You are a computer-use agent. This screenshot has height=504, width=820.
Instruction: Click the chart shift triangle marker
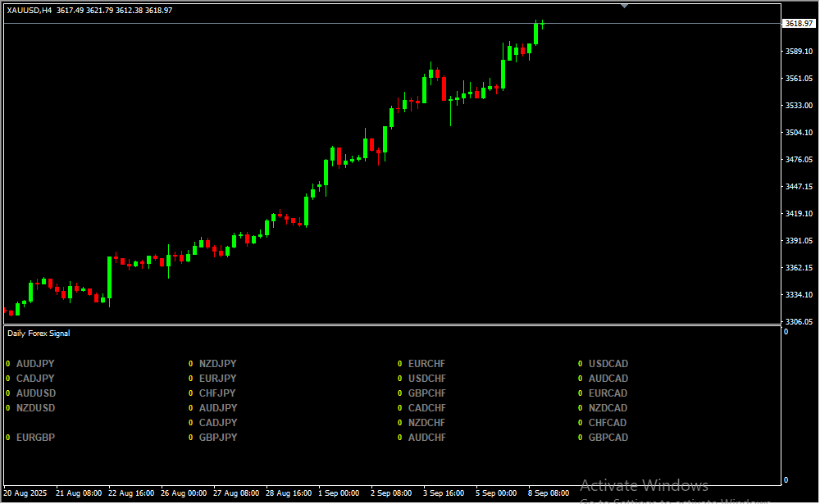click(625, 6)
